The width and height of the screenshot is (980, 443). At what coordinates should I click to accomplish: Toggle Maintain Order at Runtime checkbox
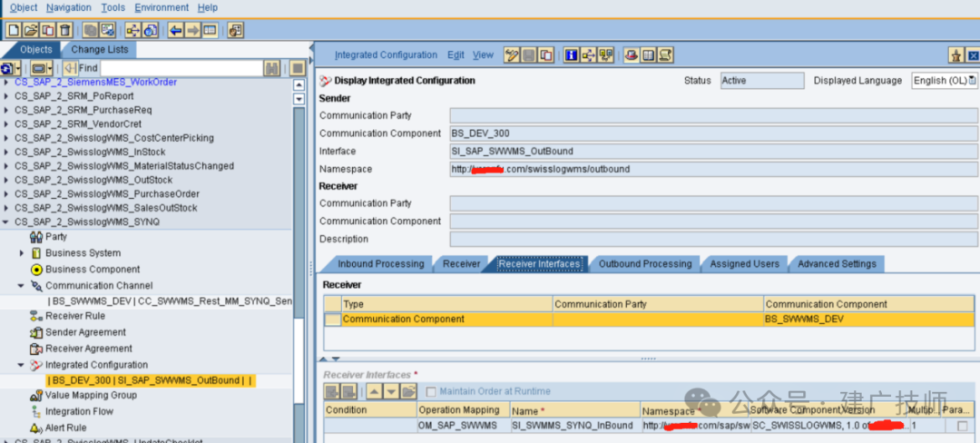pos(431,392)
